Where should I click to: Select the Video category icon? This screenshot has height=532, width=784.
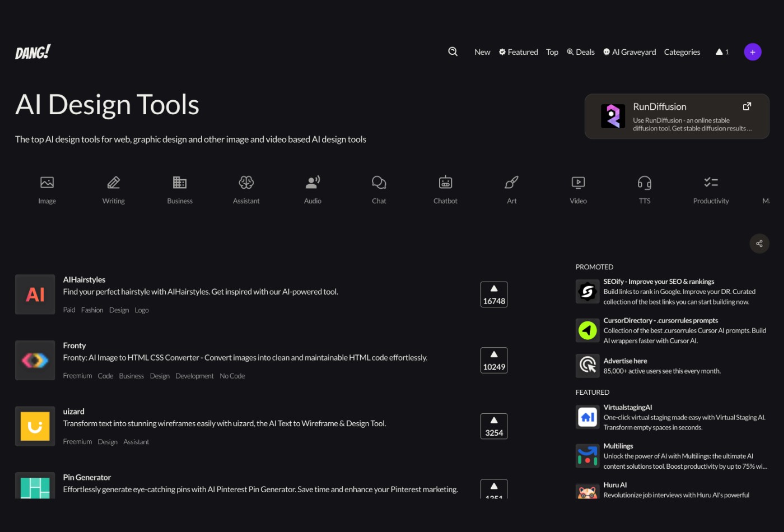[x=578, y=183]
